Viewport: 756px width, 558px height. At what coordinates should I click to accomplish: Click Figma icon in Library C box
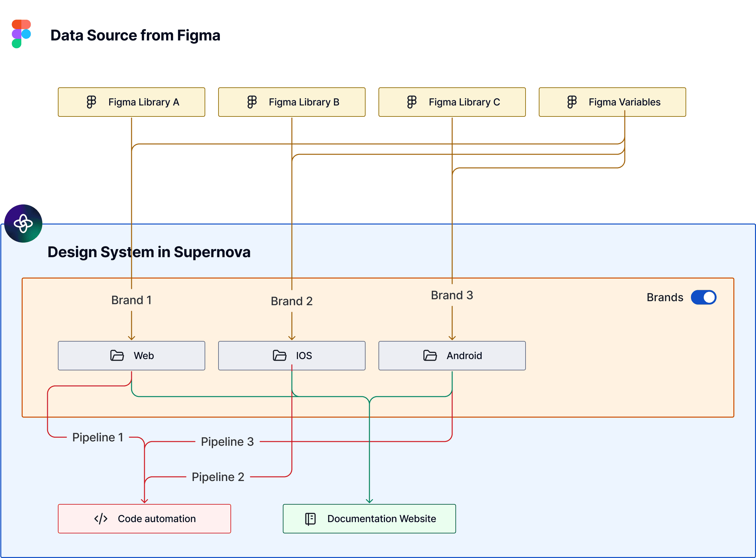(x=412, y=102)
